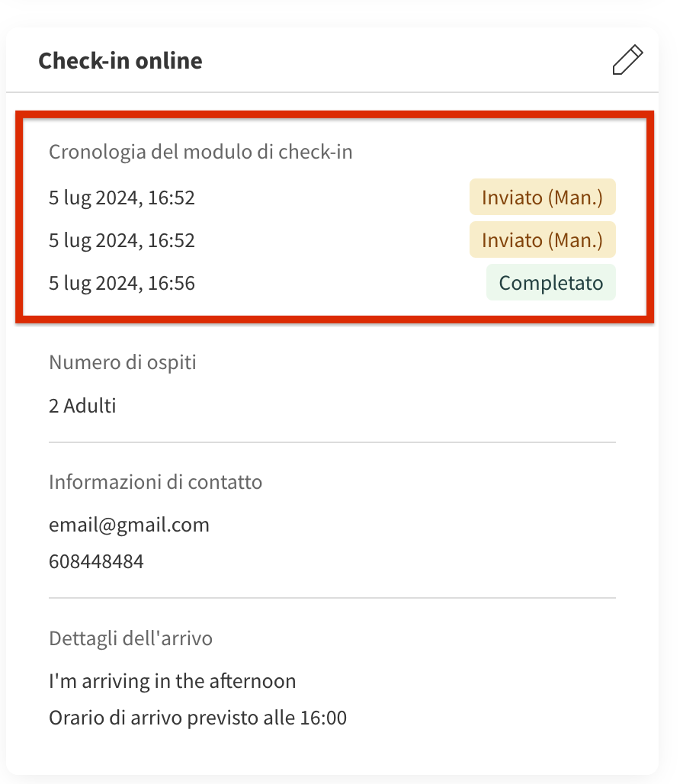Click the divider line below the phone number
The width and height of the screenshot is (683, 784).
332,598
